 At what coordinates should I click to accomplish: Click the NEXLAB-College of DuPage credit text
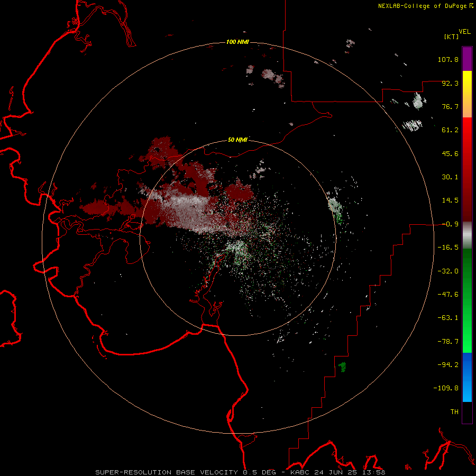pyautogui.click(x=422, y=6)
